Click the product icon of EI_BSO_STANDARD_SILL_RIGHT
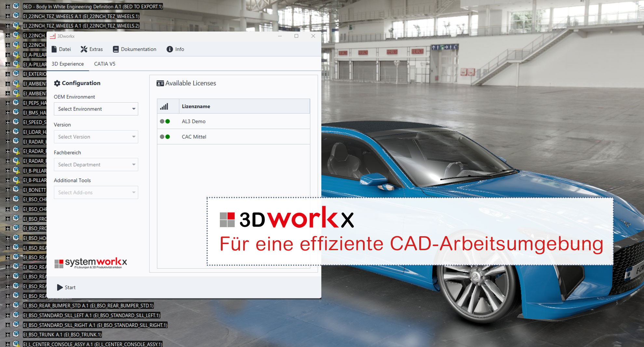The image size is (644, 347). tap(16, 325)
